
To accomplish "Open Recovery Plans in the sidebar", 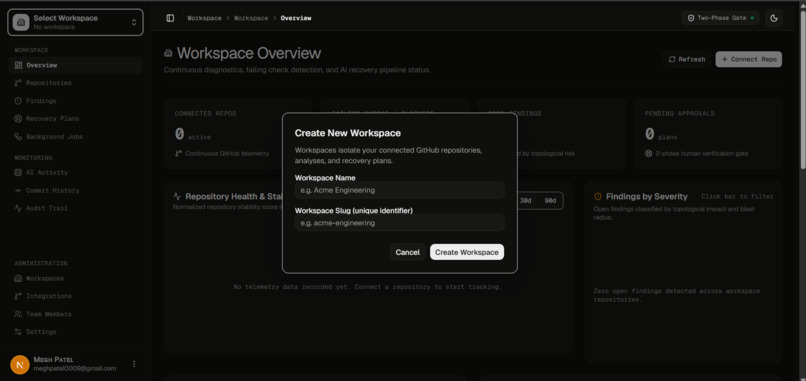I will tap(76, 119).
